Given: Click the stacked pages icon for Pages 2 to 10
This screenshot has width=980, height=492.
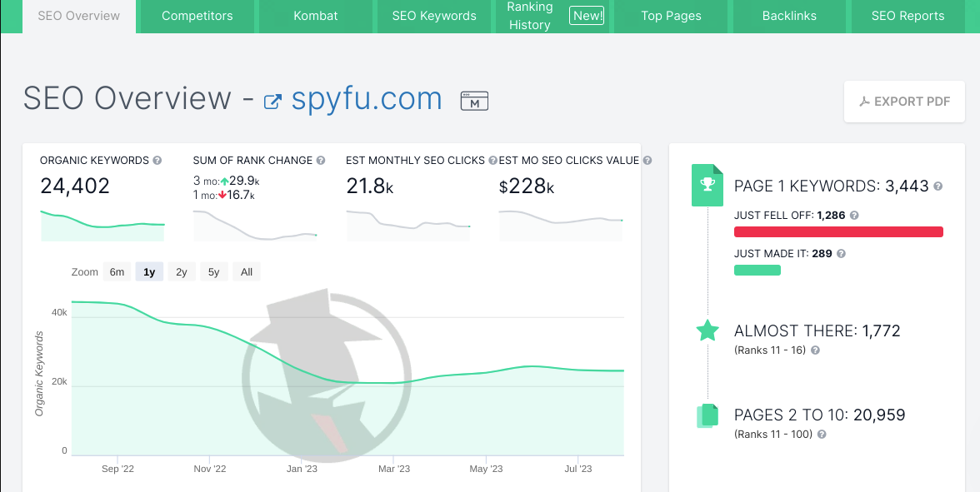Looking at the screenshot, I should tap(707, 416).
